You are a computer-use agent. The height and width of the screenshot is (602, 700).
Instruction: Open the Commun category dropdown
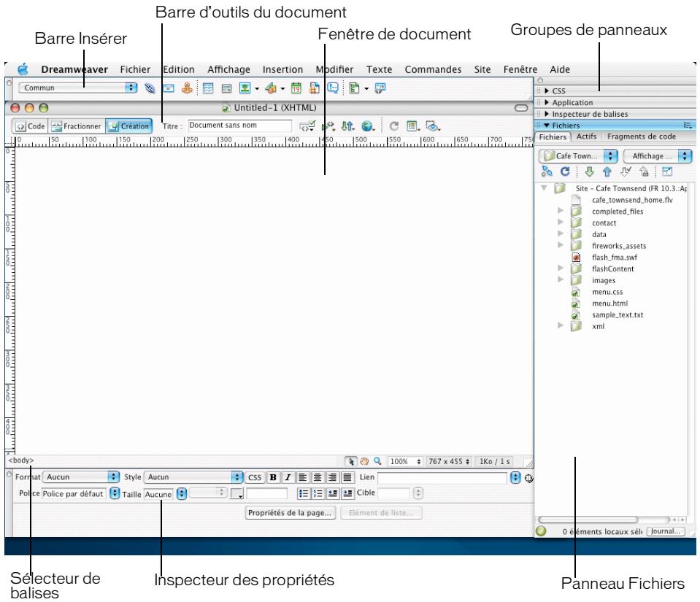pos(77,88)
